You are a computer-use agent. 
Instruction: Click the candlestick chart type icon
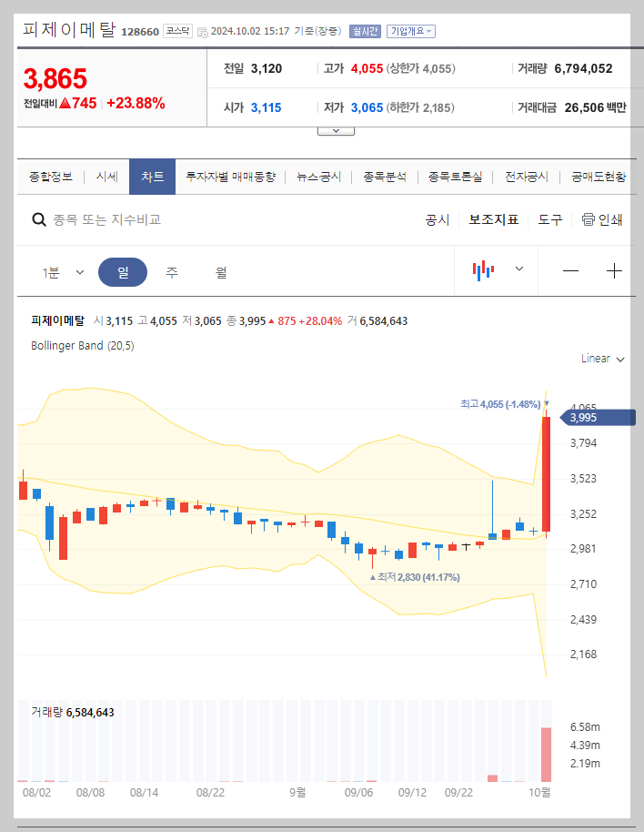483,270
